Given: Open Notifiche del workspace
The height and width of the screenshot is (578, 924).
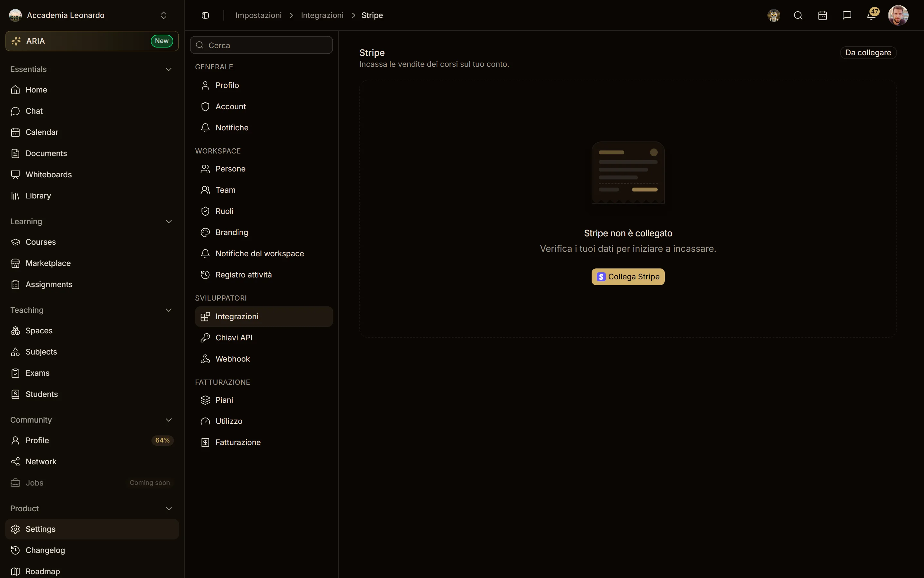Looking at the screenshot, I should coord(264,253).
